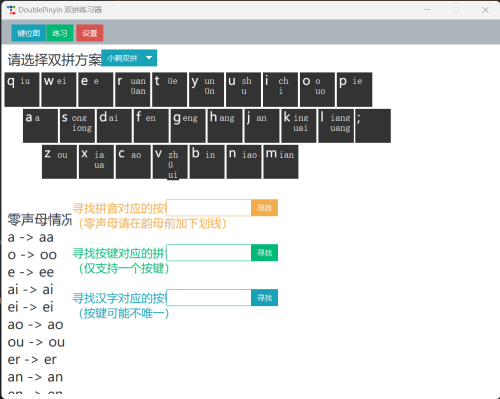Click the p key tile (ie)
Screen dimensions: 500x399
354,89
